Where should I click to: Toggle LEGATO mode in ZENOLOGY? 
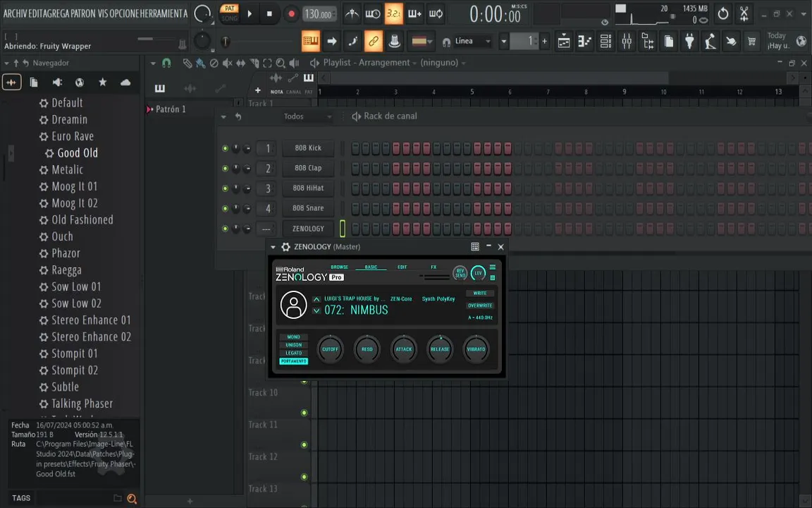click(x=294, y=353)
